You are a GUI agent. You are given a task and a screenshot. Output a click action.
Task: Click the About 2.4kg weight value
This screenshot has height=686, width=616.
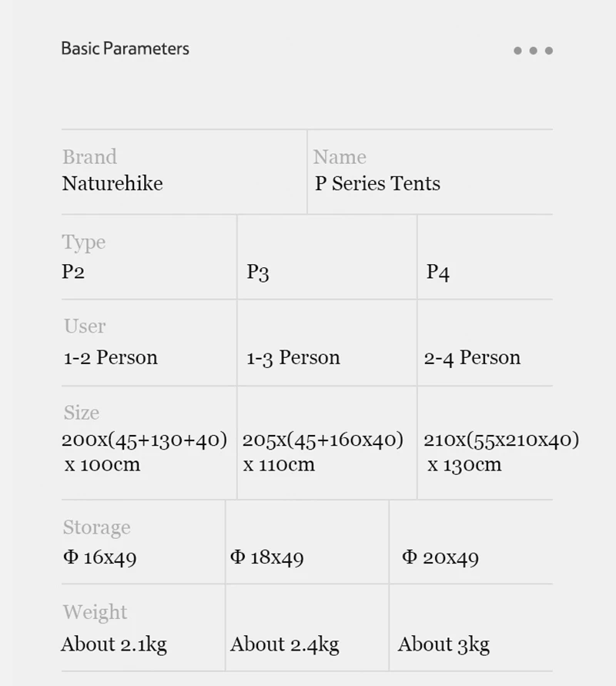285,644
